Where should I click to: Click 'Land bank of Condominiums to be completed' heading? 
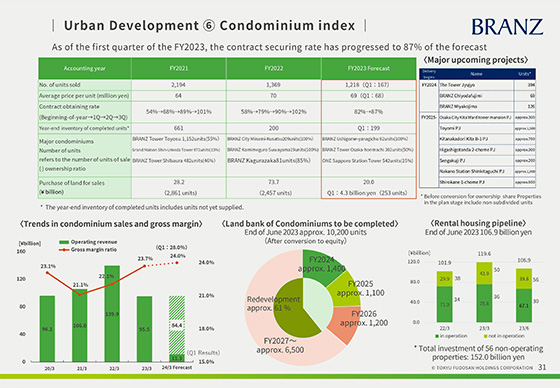click(x=310, y=224)
